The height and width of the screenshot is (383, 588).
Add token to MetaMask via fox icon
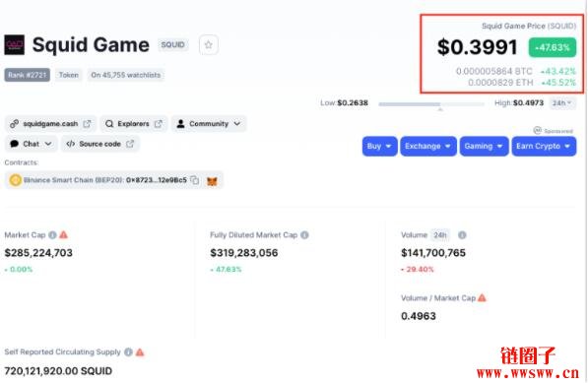[212, 181]
